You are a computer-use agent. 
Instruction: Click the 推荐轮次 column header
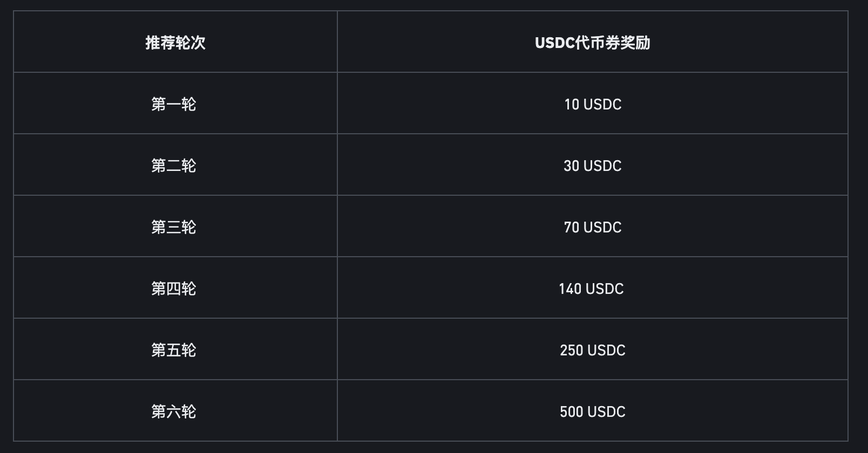(x=175, y=43)
